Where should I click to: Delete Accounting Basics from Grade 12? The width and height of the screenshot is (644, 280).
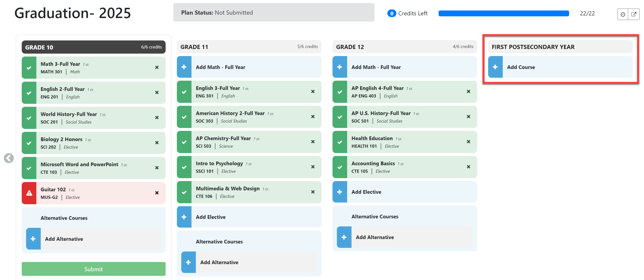[x=469, y=167]
